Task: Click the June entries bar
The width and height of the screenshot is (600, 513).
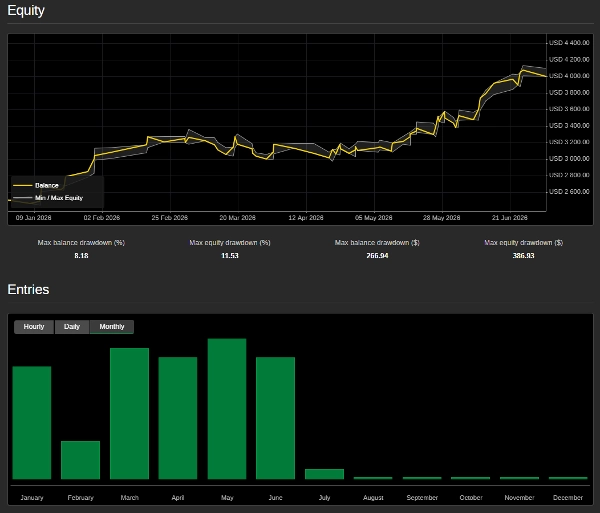Action: 276,418
